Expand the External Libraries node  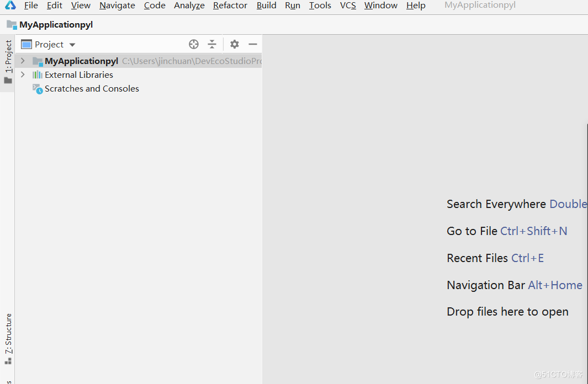[x=23, y=74]
